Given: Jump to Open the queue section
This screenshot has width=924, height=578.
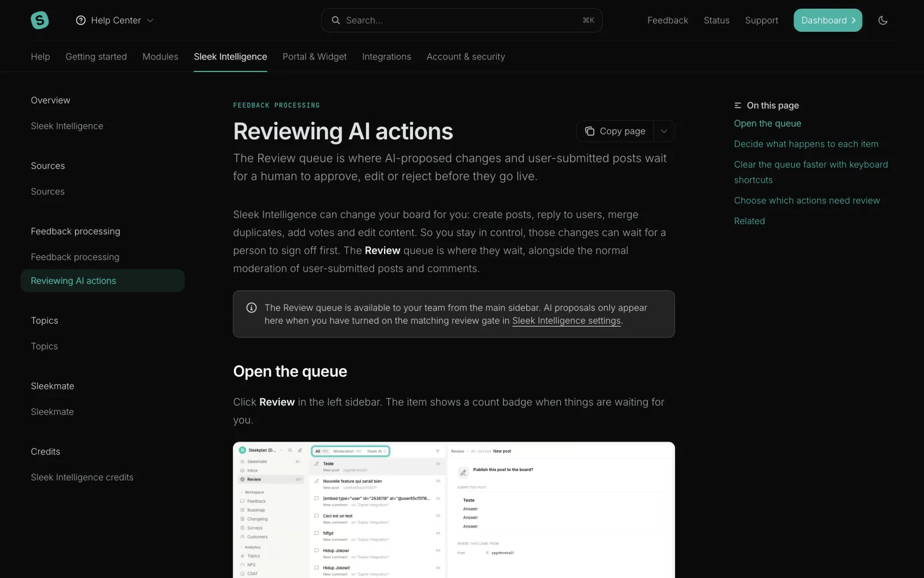Looking at the screenshot, I should (x=767, y=123).
